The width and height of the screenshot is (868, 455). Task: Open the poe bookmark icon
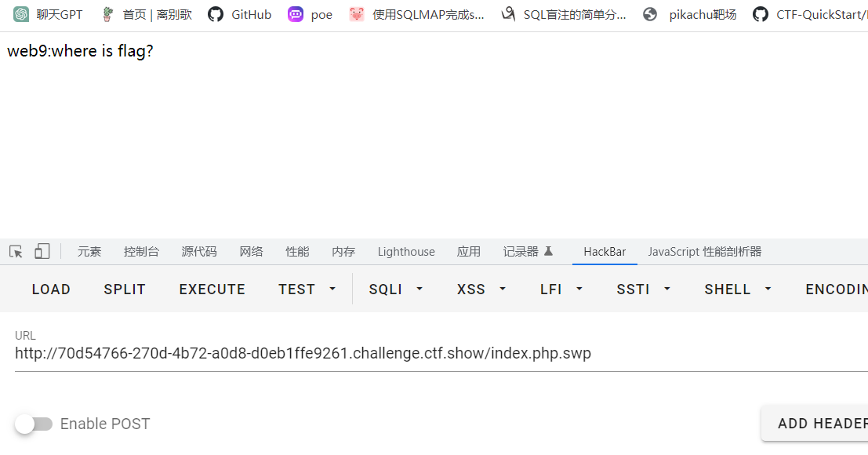click(296, 14)
